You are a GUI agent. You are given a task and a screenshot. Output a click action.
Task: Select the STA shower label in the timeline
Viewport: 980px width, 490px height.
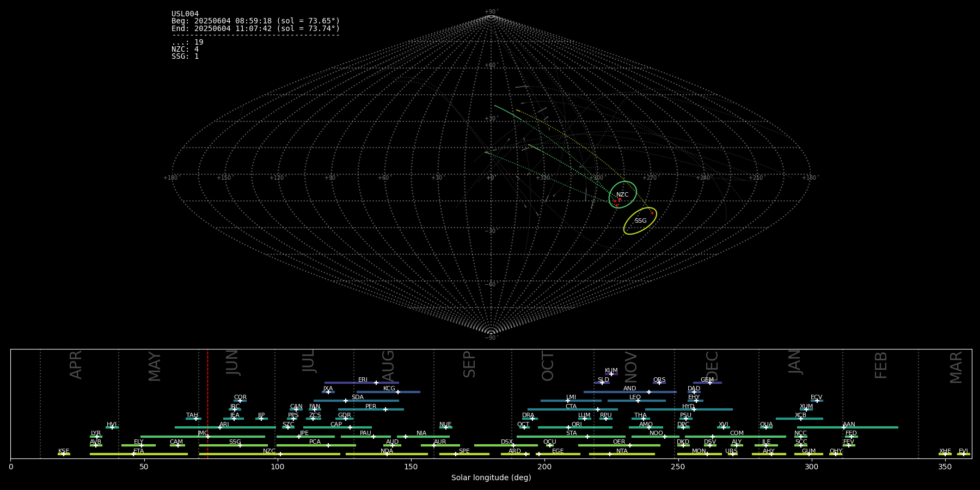(571, 433)
